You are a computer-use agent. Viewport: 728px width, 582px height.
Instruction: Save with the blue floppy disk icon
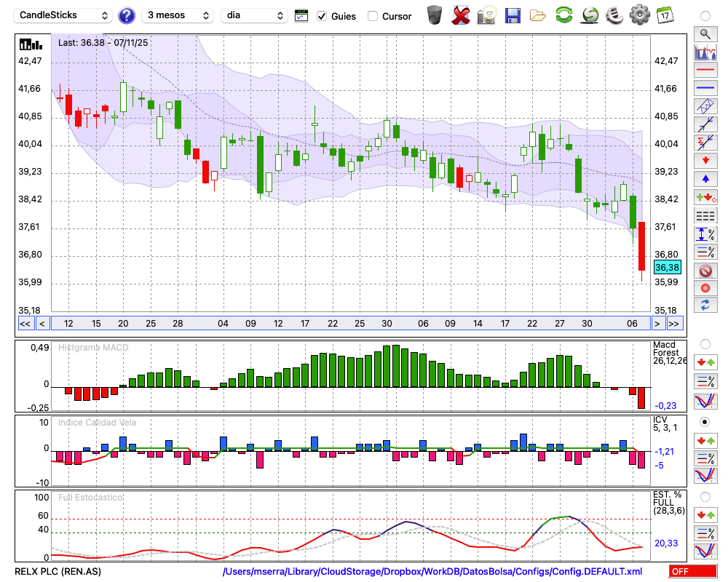(x=513, y=16)
